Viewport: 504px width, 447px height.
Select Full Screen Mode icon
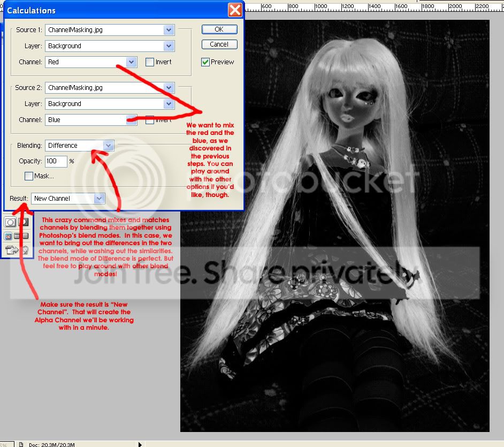pos(25,236)
